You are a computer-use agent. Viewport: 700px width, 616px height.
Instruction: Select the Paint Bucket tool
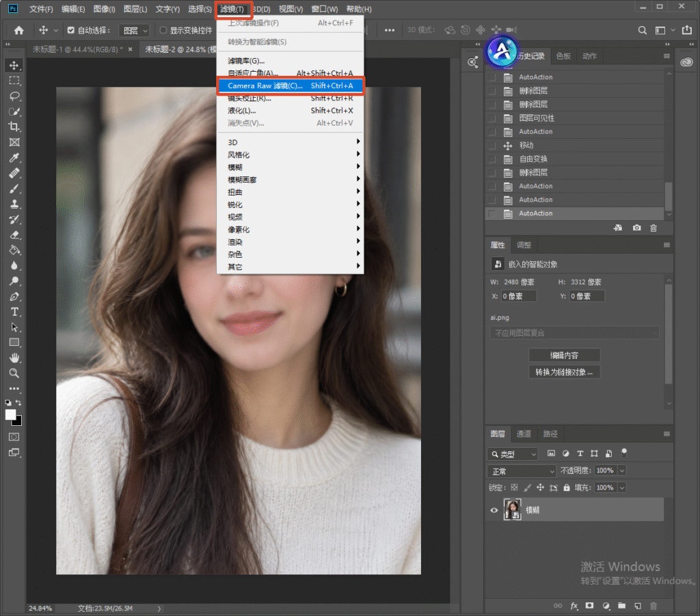coord(14,250)
